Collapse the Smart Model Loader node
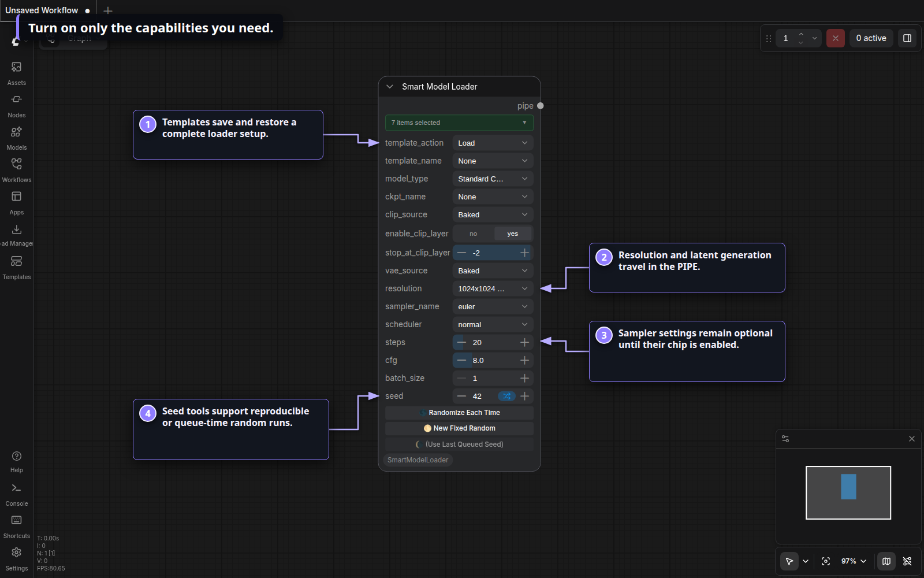Viewport: 924px width, 578px height. pos(390,87)
